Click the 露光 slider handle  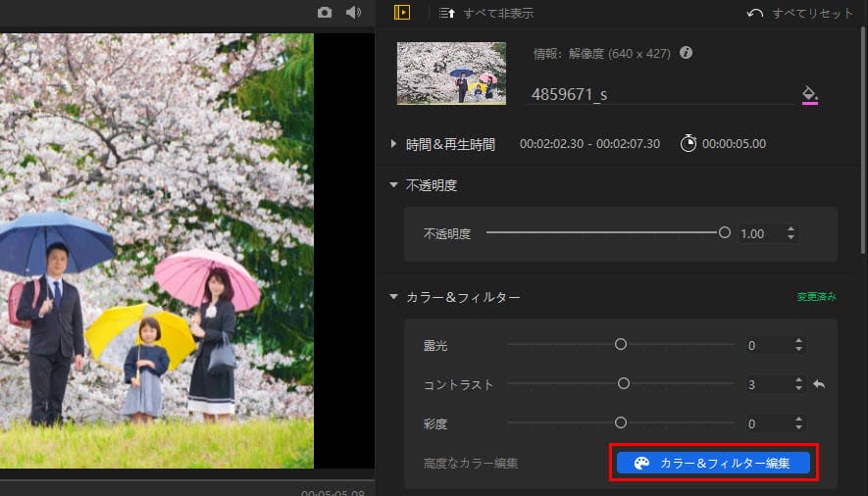pos(621,344)
